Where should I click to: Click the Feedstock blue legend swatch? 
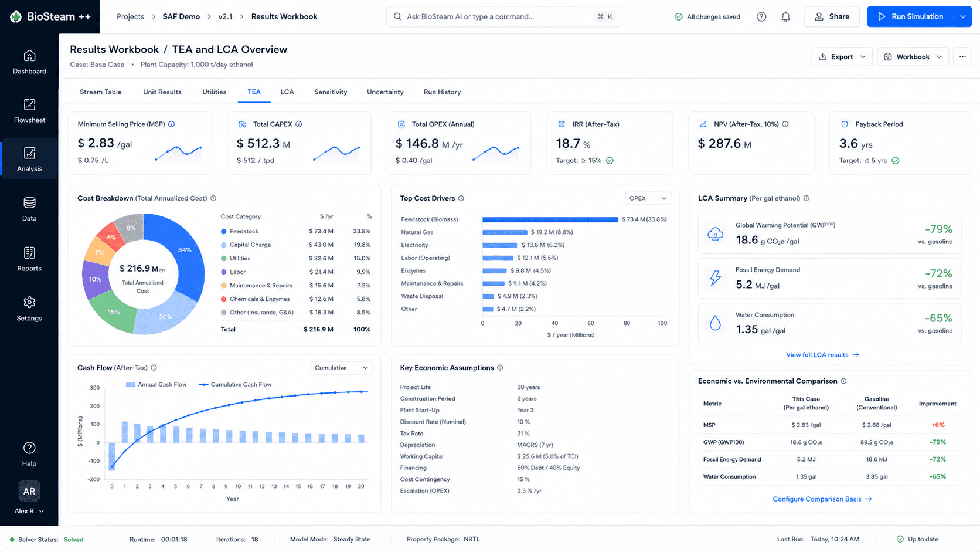pyautogui.click(x=224, y=232)
